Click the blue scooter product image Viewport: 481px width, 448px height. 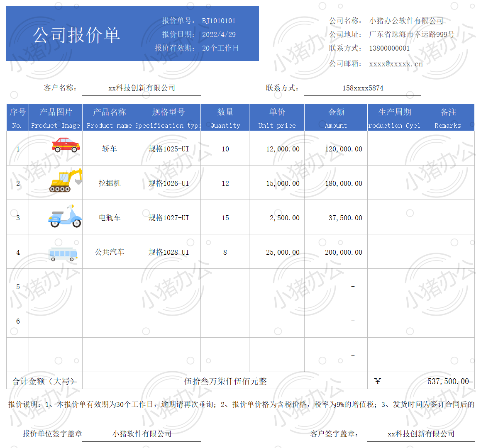[65, 216]
